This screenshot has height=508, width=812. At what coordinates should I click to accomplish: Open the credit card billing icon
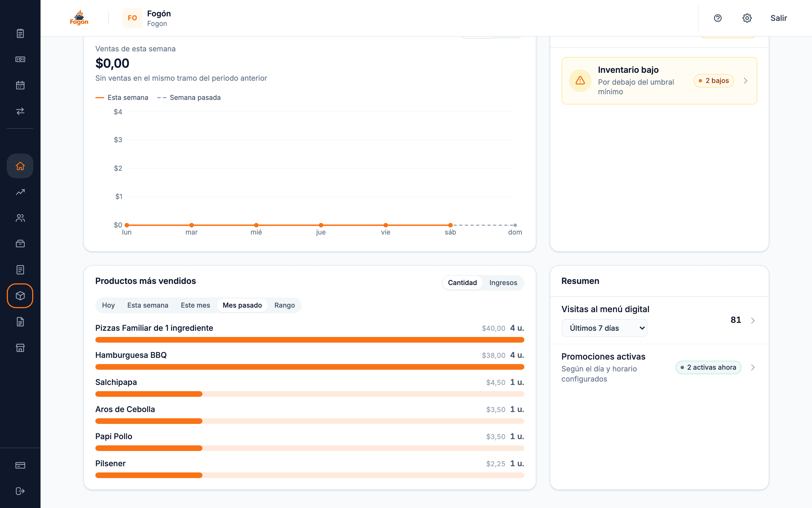pos(20,465)
